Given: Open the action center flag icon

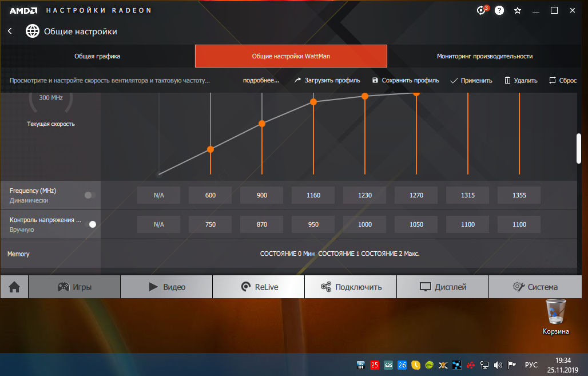Looking at the screenshot, I should coord(511,365).
